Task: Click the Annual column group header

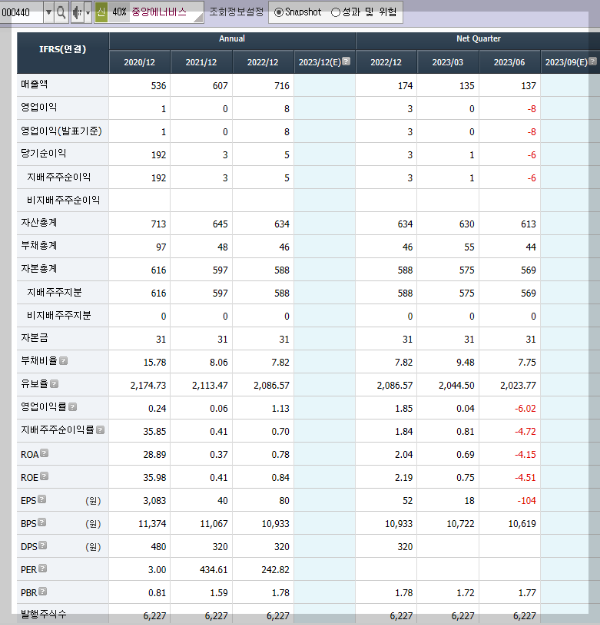Action: (x=232, y=39)
